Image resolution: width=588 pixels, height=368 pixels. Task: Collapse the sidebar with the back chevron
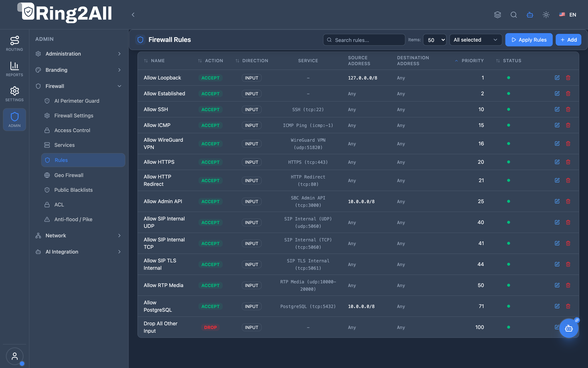pos(133,15)
